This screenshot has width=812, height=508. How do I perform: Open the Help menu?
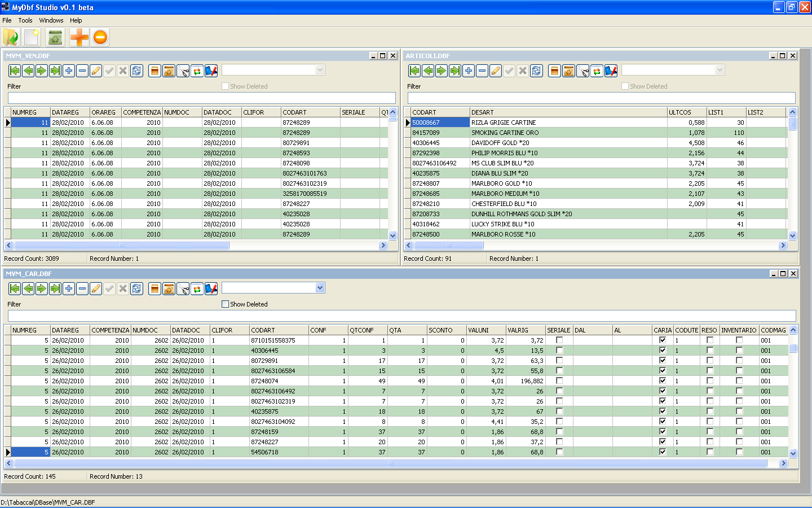[76, 20]
